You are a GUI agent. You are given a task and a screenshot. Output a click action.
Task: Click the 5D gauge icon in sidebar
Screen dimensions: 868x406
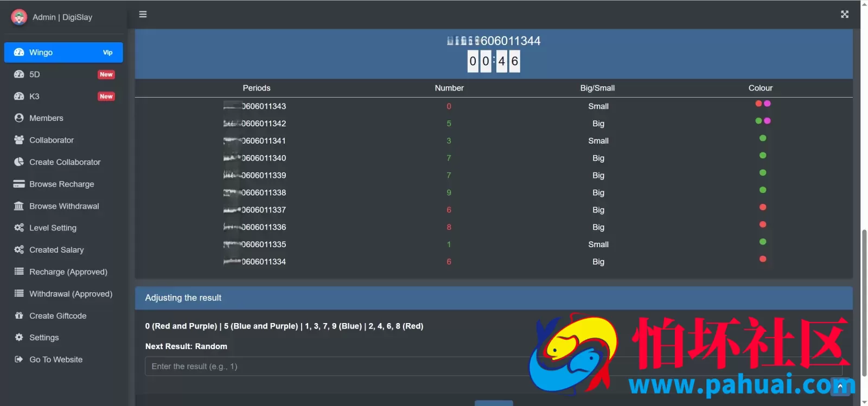pos(19,74)
